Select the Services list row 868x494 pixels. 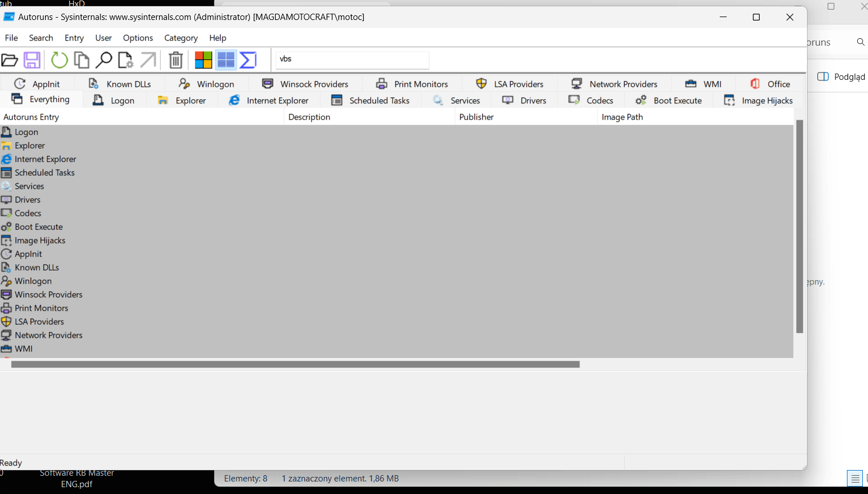[x=397, y=186]
